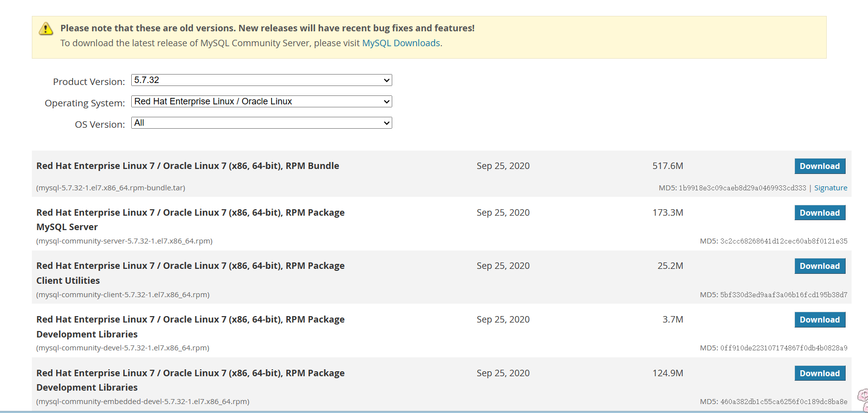The height and width of the screenshot is (413, 868).
Task: Click the MySQL Server subtitle text
Action: (67, 227)
